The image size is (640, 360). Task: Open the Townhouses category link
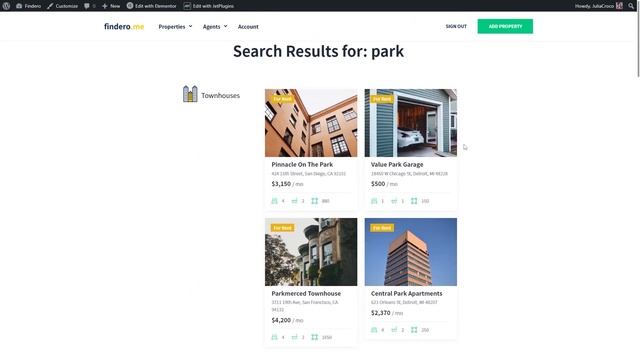coord(220,96)
